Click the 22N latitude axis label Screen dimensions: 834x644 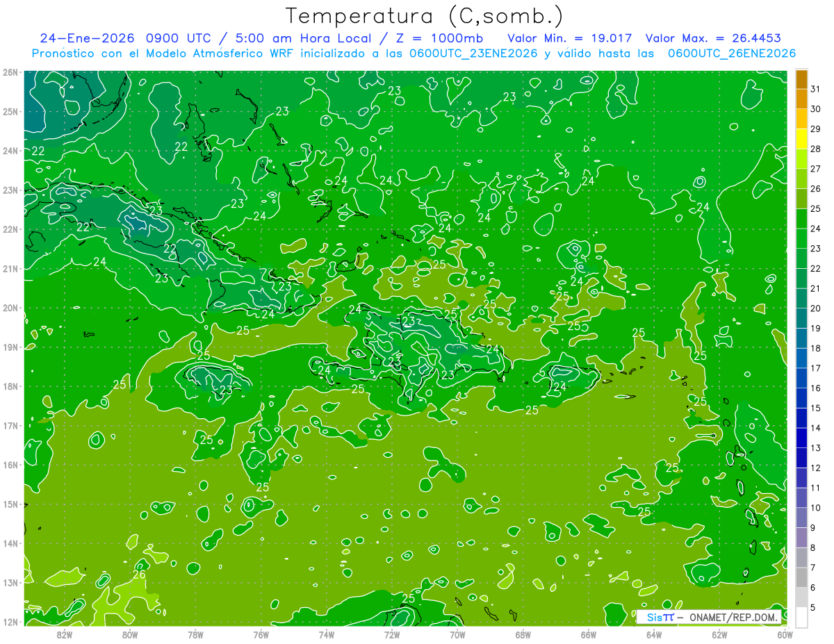coord(10,229)
